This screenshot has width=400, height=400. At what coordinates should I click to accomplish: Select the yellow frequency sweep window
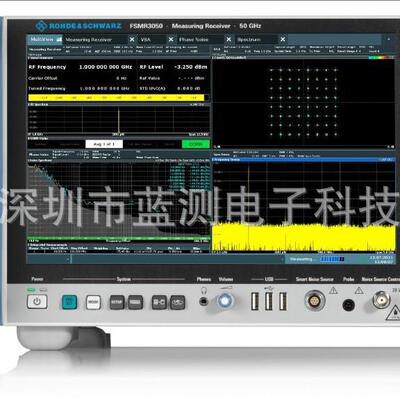coord(303,206)
